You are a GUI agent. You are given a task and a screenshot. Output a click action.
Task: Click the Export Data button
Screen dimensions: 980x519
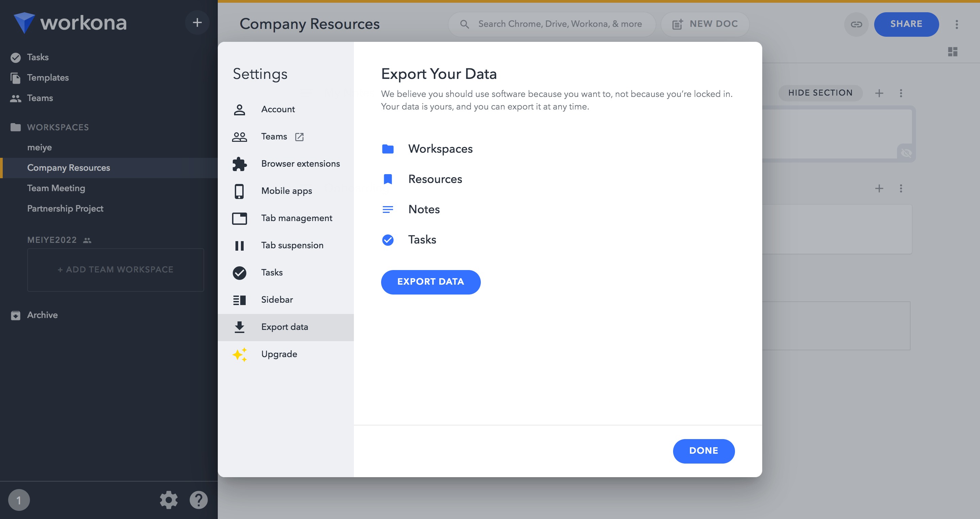point(431,282)
